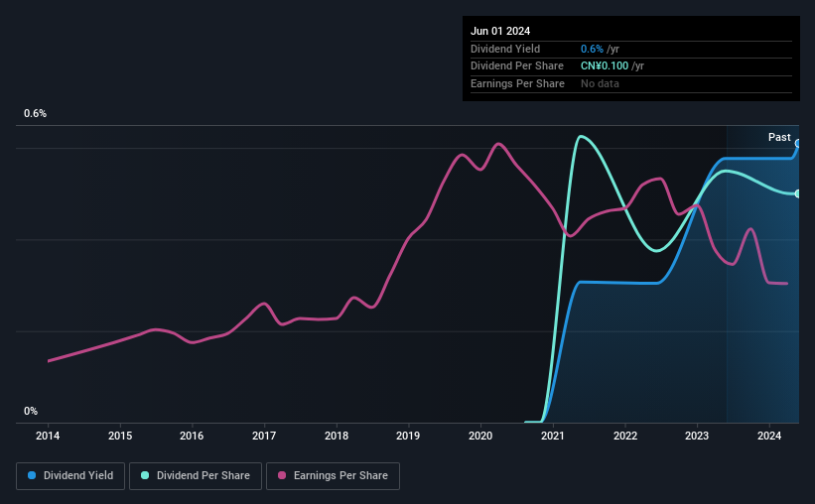This screenshot has height=504, width=815.
Task: Click the 0.6% dividend yield value in tooltip
Action: click(592, 49)
